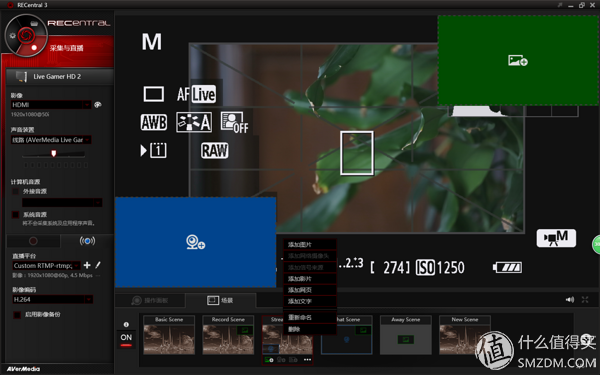Adjust the audio volume slider handle
The image size is (600, 375).
tap(54, 153)
